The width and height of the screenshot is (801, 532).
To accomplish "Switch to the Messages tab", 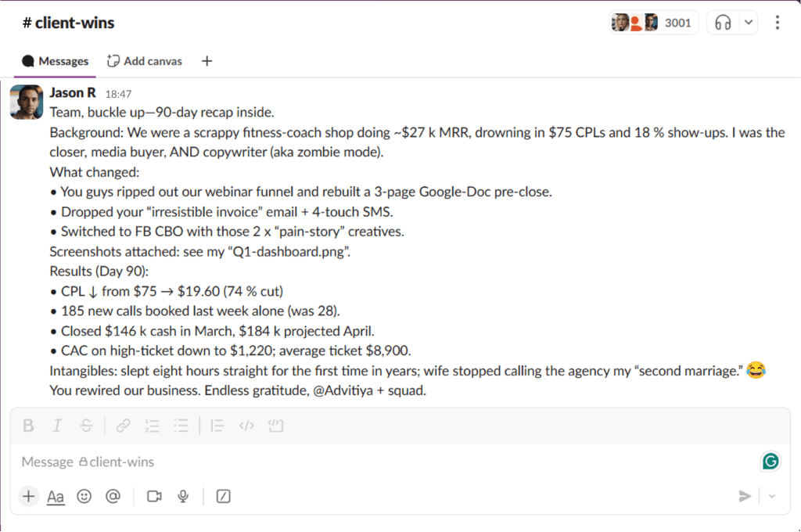I will (x=56, y=61).
